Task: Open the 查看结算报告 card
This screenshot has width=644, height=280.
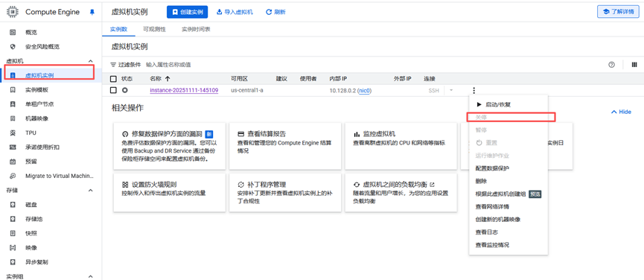Action: coord(285,146)
